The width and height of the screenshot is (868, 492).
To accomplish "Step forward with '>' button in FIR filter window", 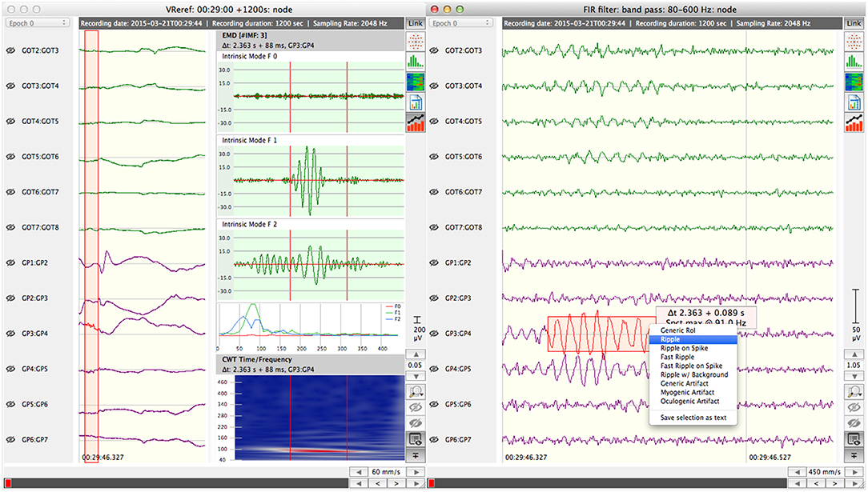I will tap(834, 484).
